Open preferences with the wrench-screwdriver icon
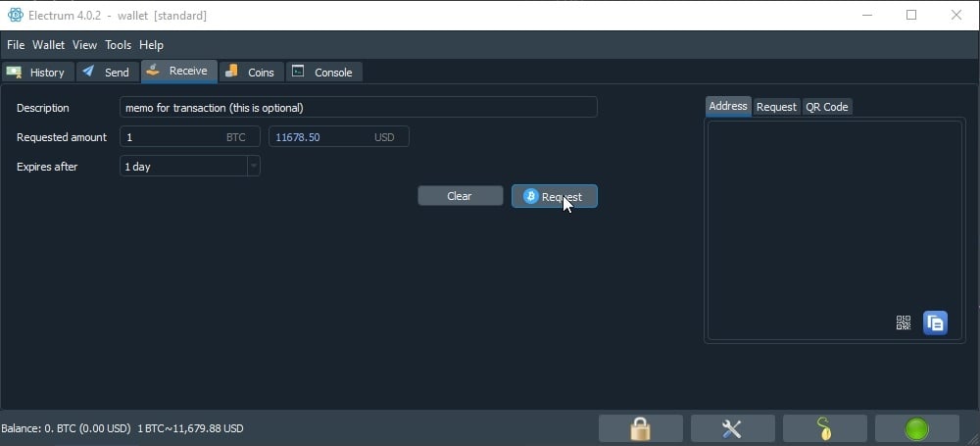 pos(732,428)
